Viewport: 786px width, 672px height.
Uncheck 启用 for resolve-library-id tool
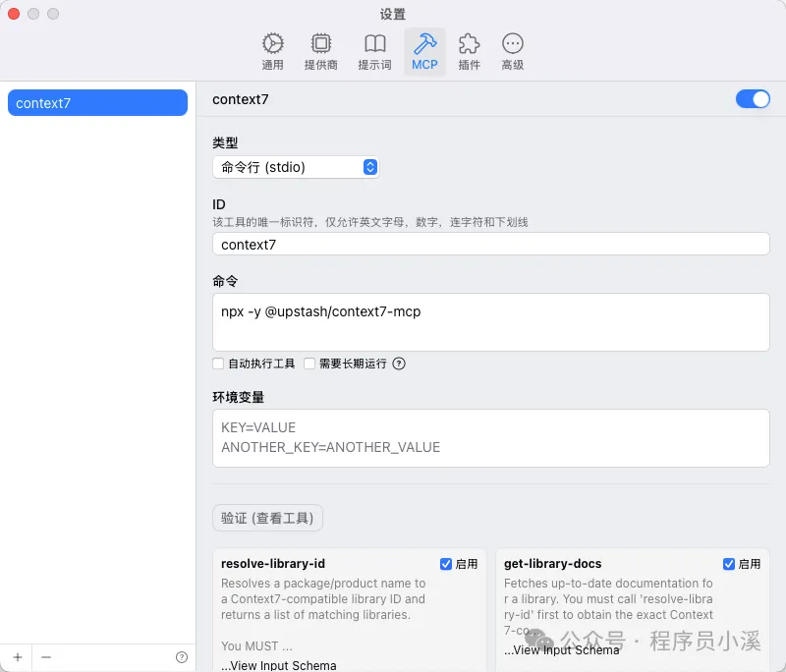tap(446, 564)
